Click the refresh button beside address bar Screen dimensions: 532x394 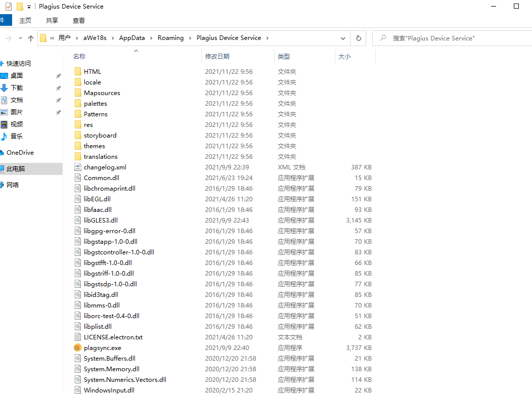click(359, 38)
